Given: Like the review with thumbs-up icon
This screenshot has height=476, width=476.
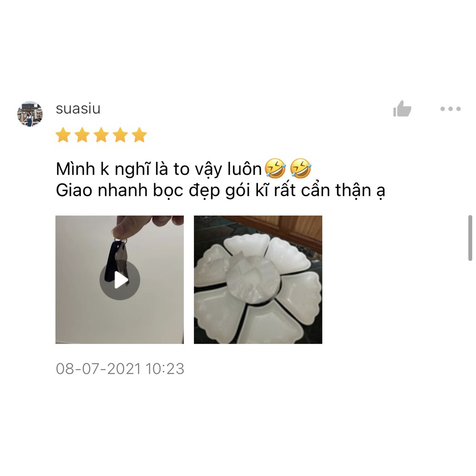Looking at the screenshot, I should click(402, 108).
